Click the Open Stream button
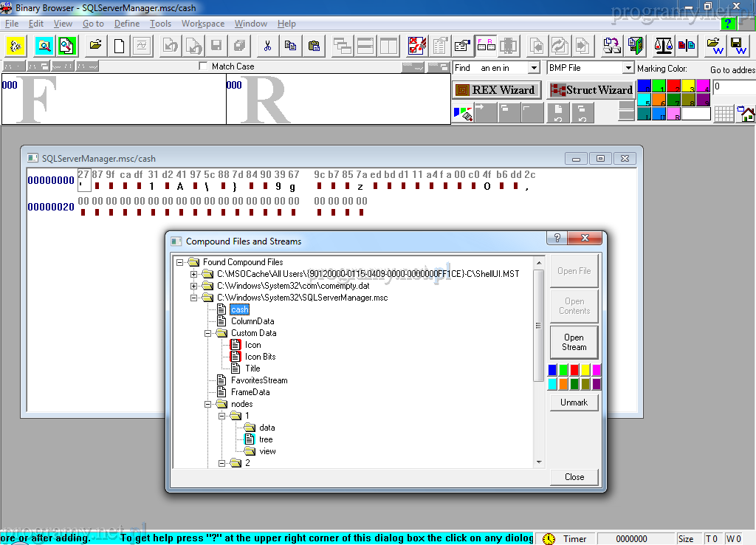This screenshot has height=545, width=756. pyautogui.click(x=574, y=342)
